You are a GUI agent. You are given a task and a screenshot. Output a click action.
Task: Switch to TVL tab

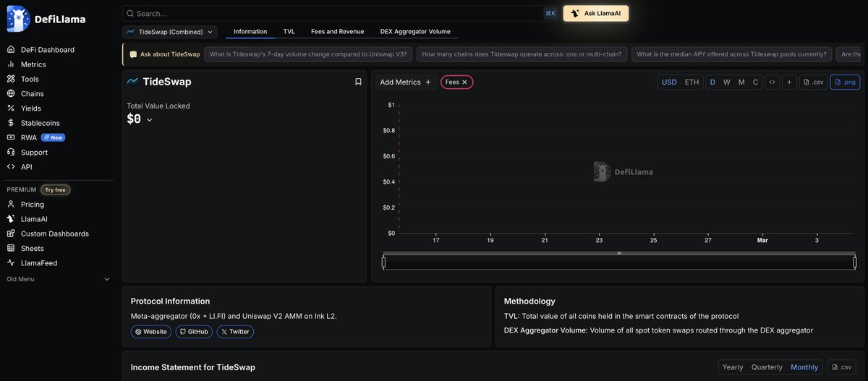pos(289,32)
